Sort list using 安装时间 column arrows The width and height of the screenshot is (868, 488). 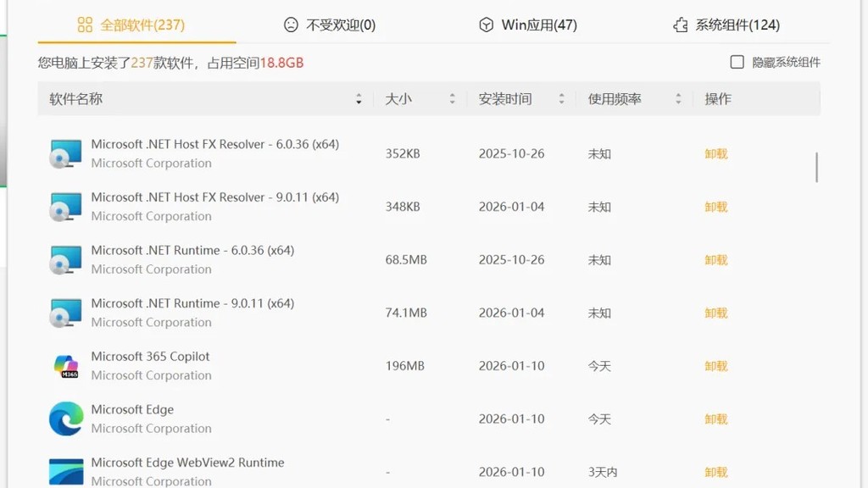561,99
